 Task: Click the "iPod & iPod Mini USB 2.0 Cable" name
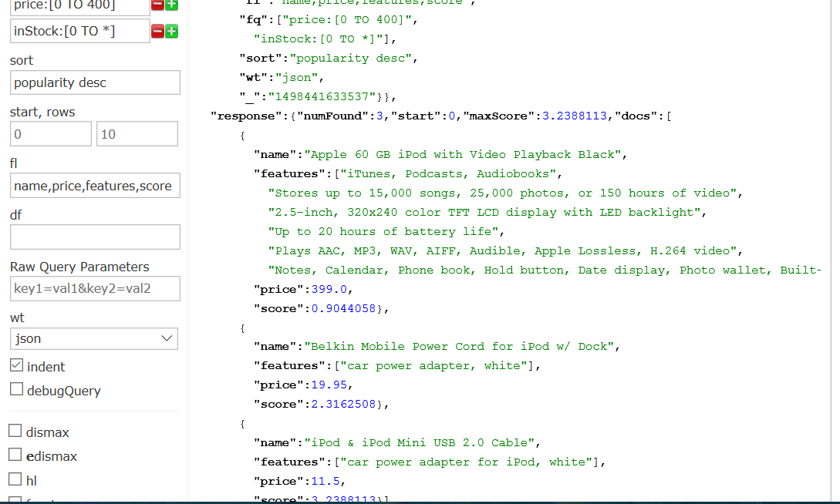pos(419,442)
